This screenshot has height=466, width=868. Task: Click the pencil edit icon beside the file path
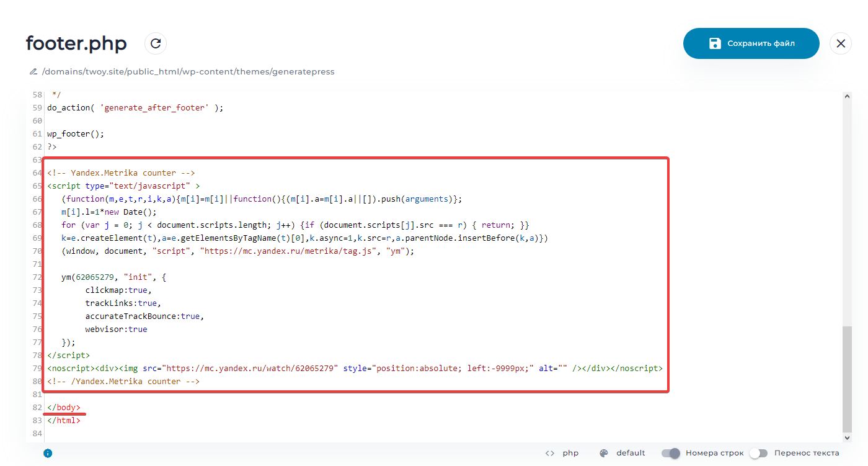(x=33, y=71)
